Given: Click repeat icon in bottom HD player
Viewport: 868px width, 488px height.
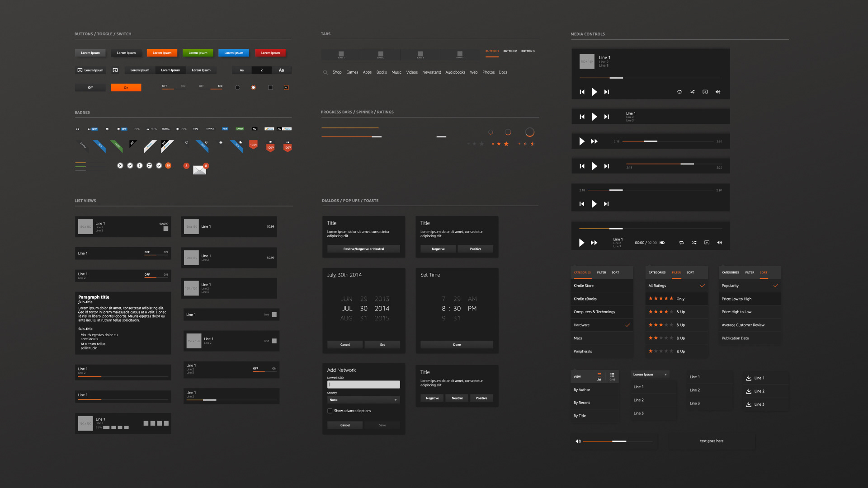Looking at the screenshot, I should click(x=681, y=243).
